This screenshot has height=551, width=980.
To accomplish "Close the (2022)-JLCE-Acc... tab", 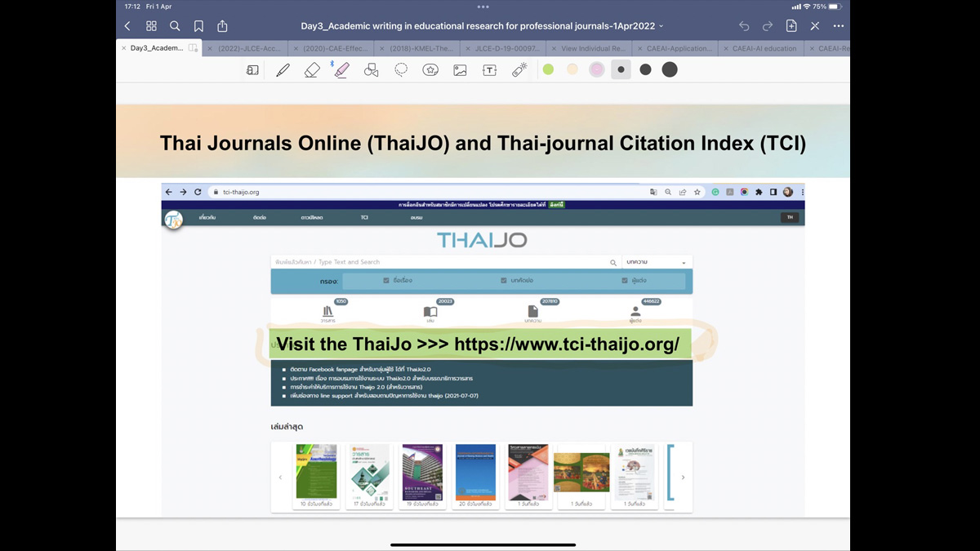I will click(210, 48).
